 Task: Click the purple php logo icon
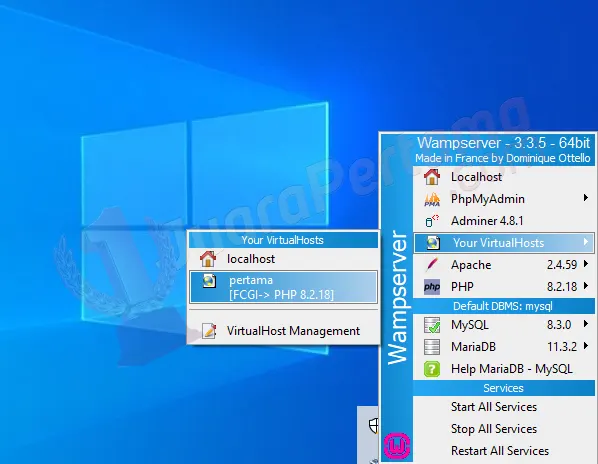432,287
